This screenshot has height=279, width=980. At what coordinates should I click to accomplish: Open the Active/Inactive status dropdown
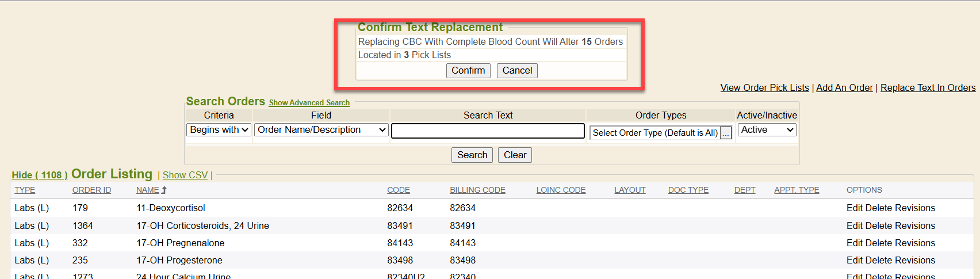tap(767, 130)
